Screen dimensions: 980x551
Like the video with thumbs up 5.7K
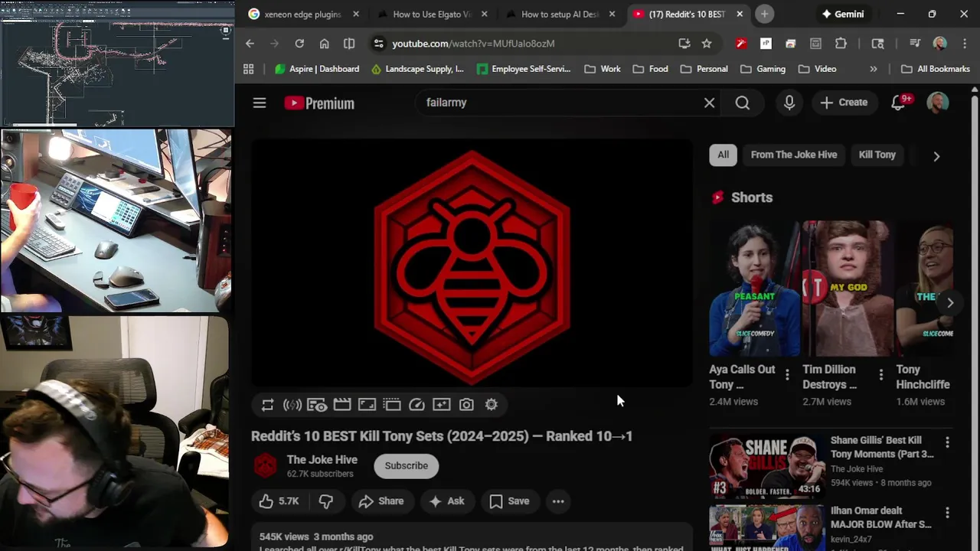click(279, 501)
